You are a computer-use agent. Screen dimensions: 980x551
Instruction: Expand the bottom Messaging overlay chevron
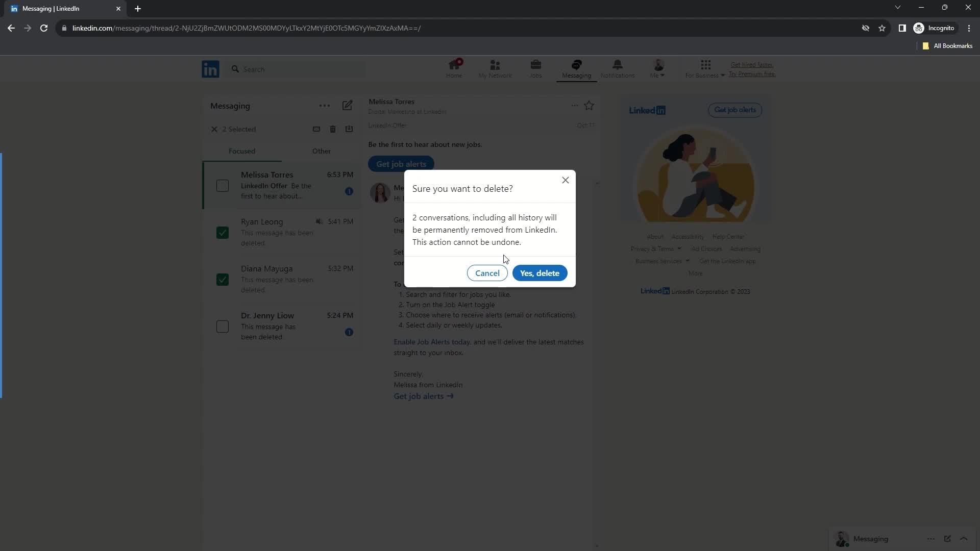tap(964, 539)
